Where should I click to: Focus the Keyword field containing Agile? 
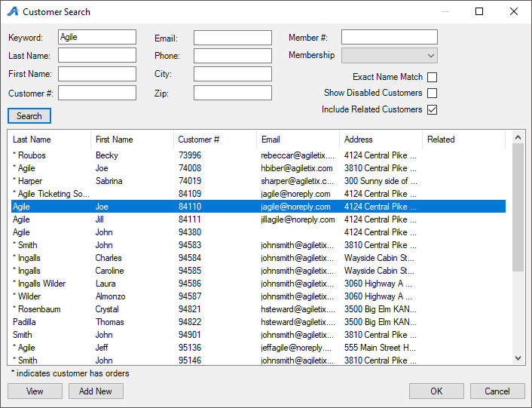(97, 37)
